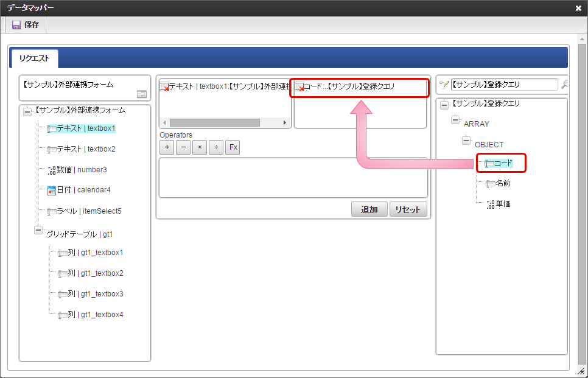
Task: Collapse the 【サンプル】登録クエリ tree root
Action: (444, 105)
